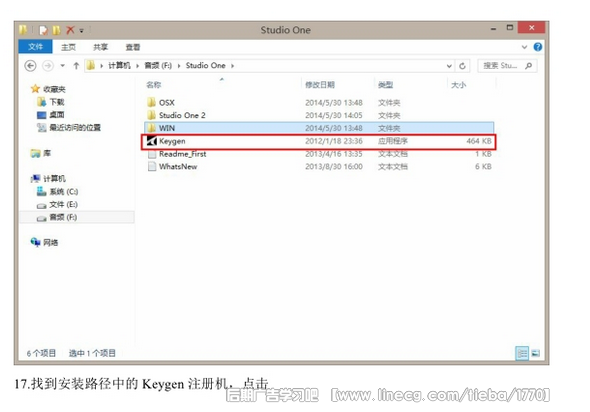This screenshot has width=590, height=412.
Task: Select the Keygen application file
Action: (x=319, y=141)
